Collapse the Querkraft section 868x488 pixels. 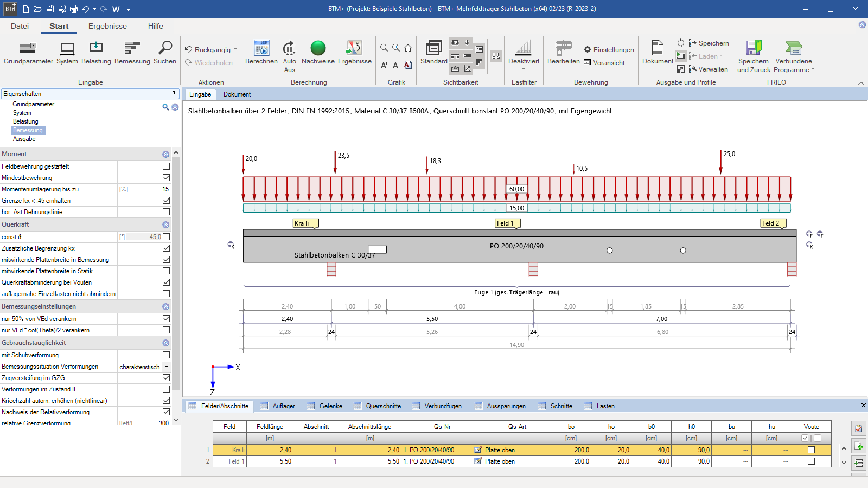pyautogui.click(x=166, y=224)
